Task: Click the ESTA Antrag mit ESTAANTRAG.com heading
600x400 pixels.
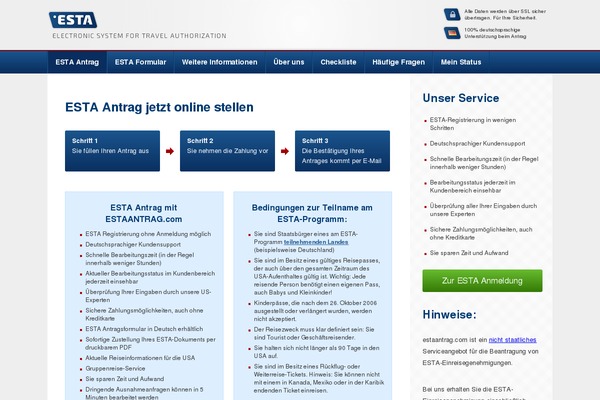Action: [144, 213]
